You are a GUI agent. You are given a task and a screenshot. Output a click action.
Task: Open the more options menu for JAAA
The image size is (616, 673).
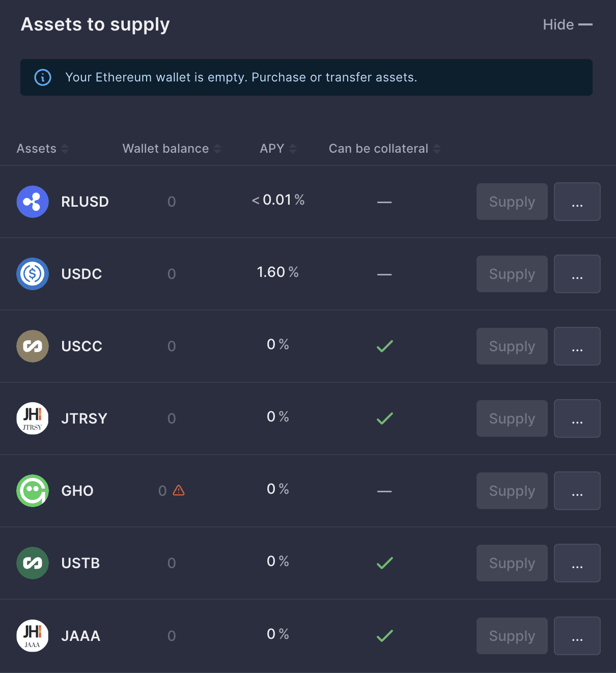click(577, 636)
